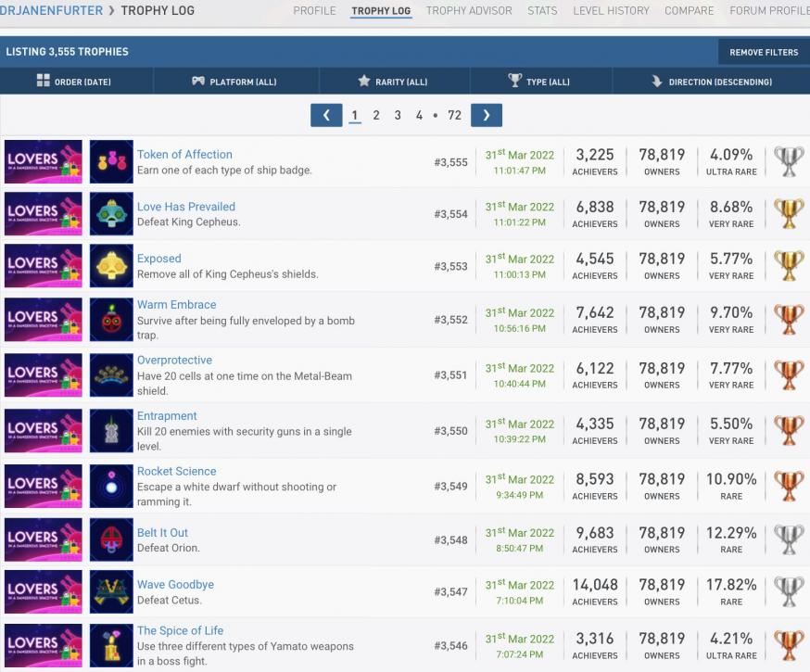This screenshot has height=672, width=810.
Task: Open the Type (All) trophy filter
Action: [x=539, y=82]
